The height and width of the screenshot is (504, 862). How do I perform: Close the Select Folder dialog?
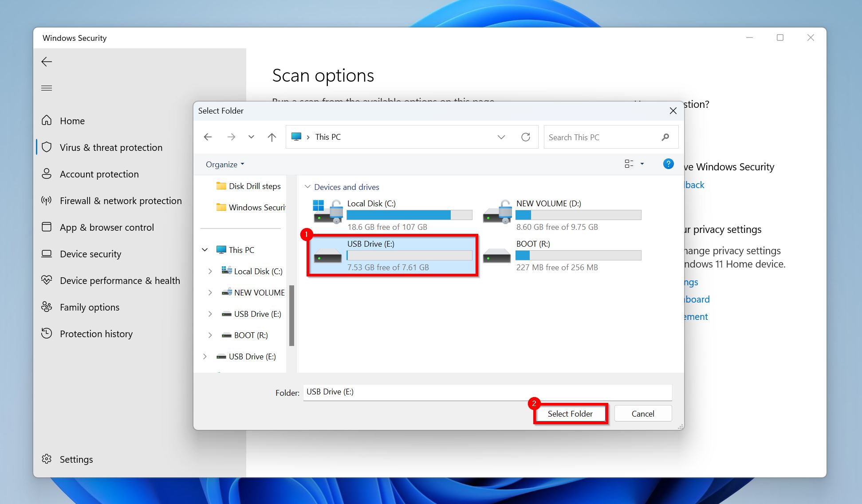pyautogui.click(x=673, y=111)
